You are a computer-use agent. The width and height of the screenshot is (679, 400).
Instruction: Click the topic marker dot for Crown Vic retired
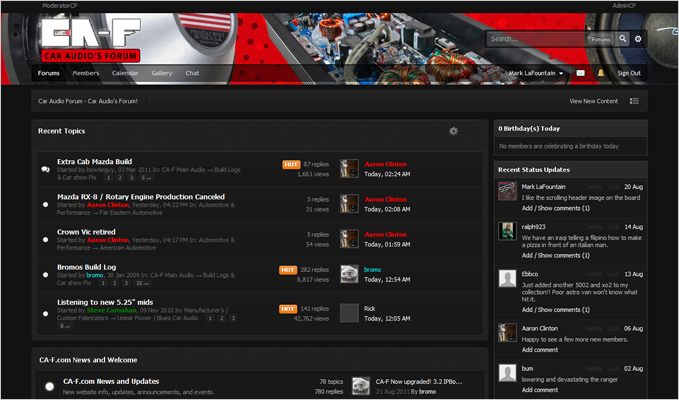[x=45, y=239]
